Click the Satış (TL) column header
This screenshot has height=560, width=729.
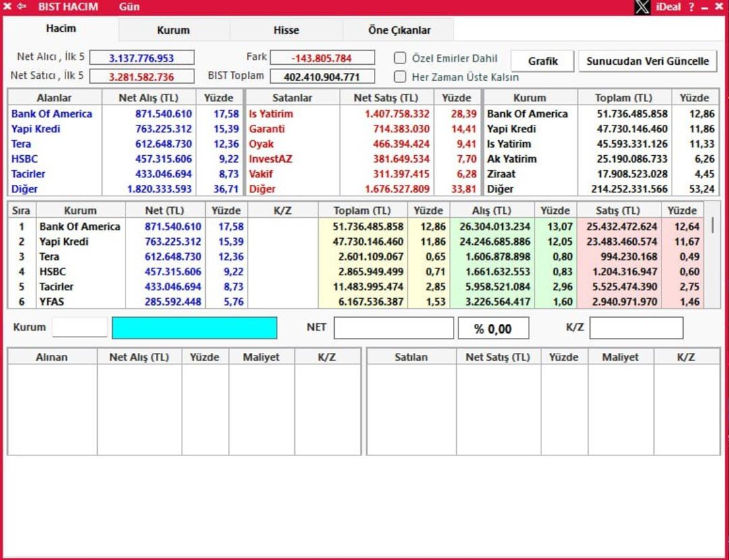pos(618,211)
